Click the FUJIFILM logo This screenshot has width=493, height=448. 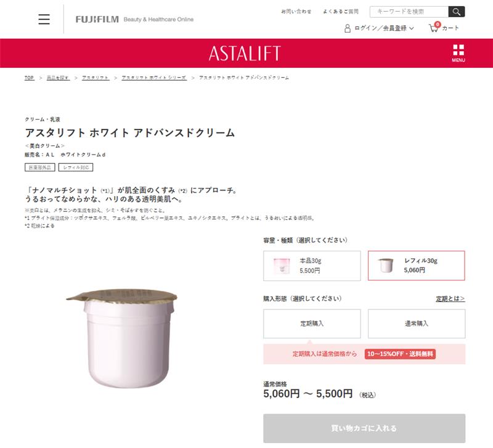[97, 20]
